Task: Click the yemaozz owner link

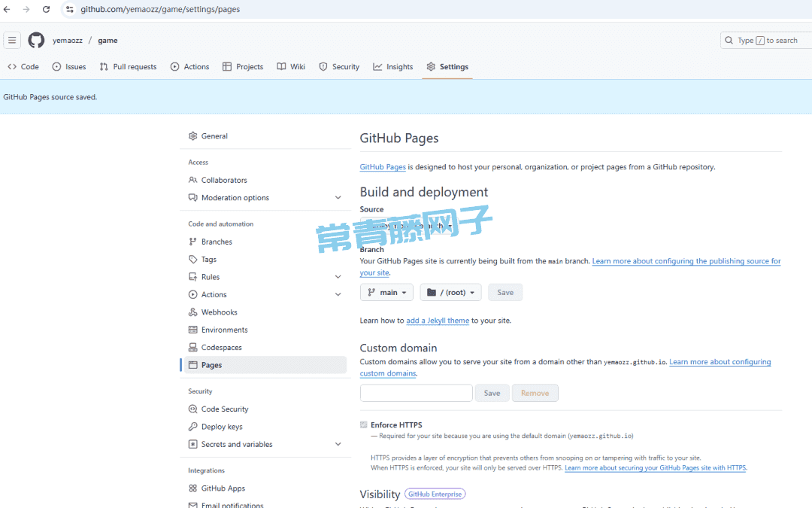Action: 68,41
